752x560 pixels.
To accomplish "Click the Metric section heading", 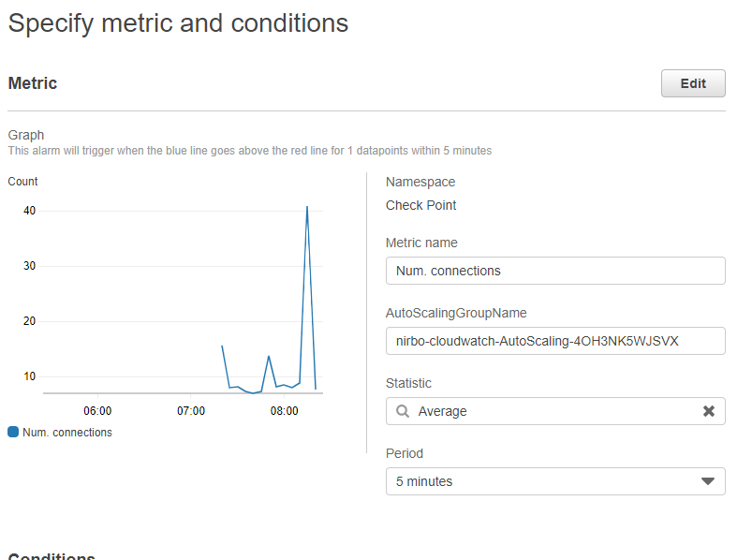I will [x=33, y=83].
